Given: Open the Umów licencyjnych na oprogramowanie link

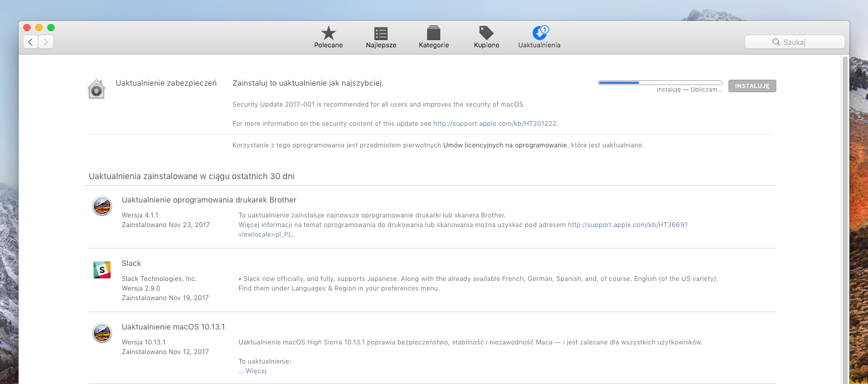Looking at the screenshot, I should 505,145.
